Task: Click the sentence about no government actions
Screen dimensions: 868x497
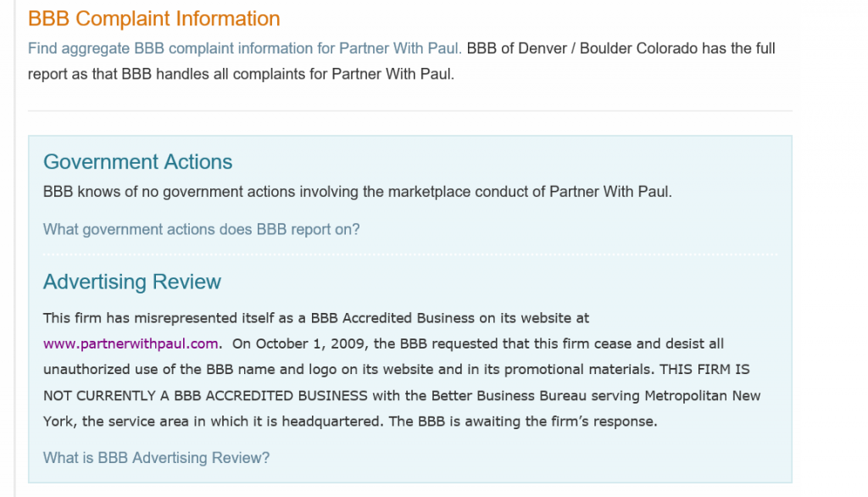Action: (358, 192)
